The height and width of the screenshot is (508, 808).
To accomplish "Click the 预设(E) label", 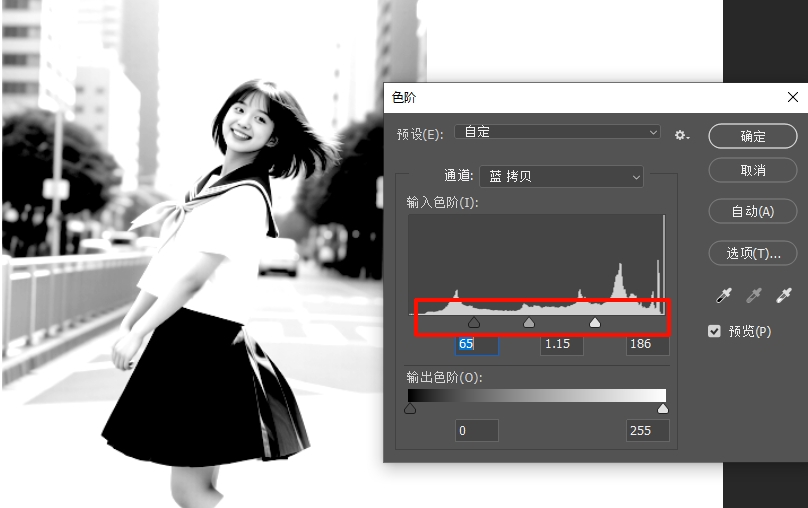I will [x=420, y=134].
